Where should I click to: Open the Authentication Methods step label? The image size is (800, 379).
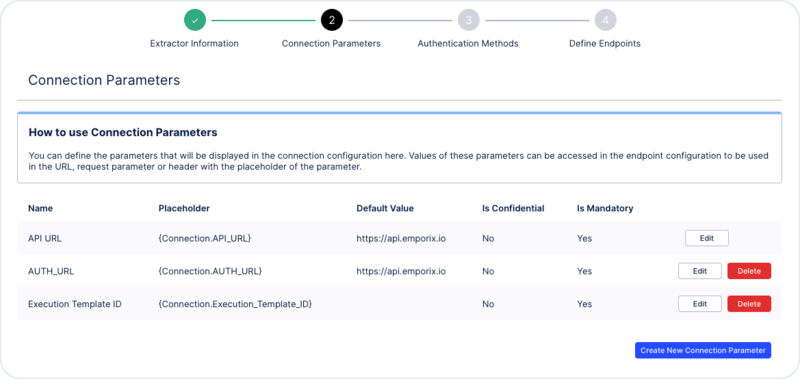(468, 44)
